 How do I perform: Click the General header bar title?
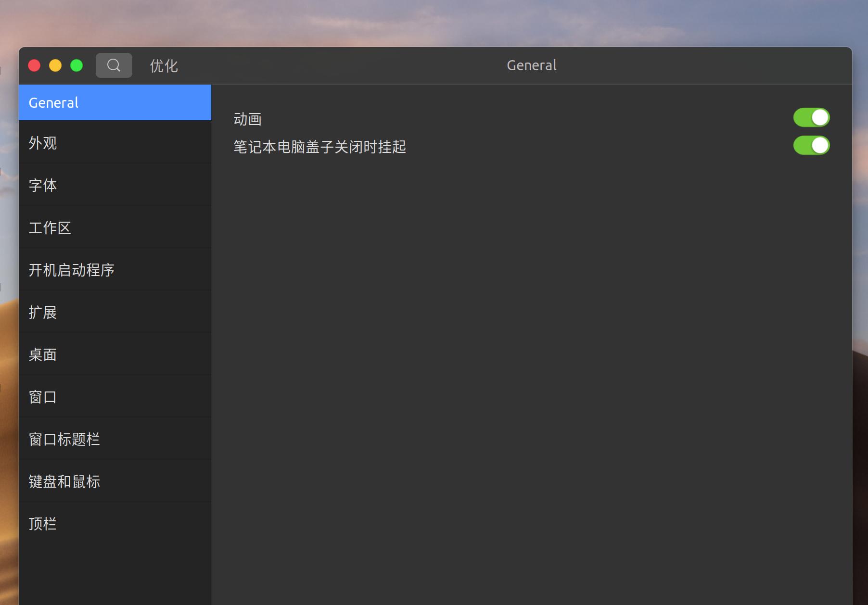pyautogui.click(x=532, y=65)
